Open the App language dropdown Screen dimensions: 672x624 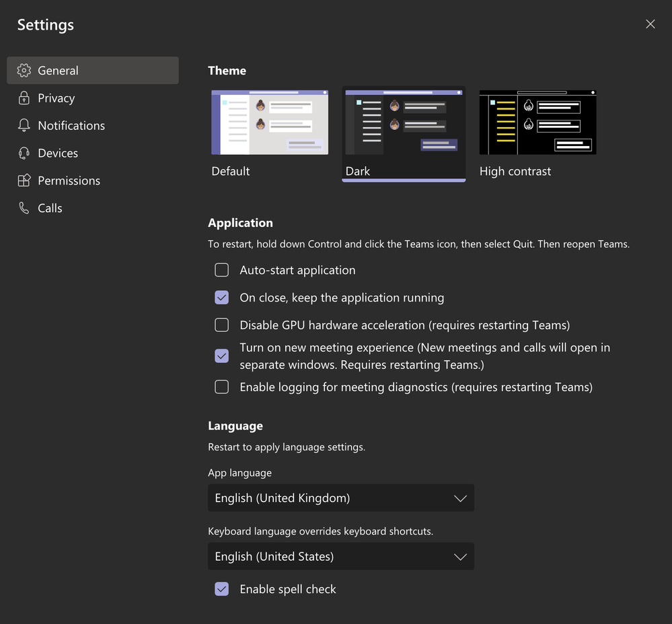(x=341, y=499)
